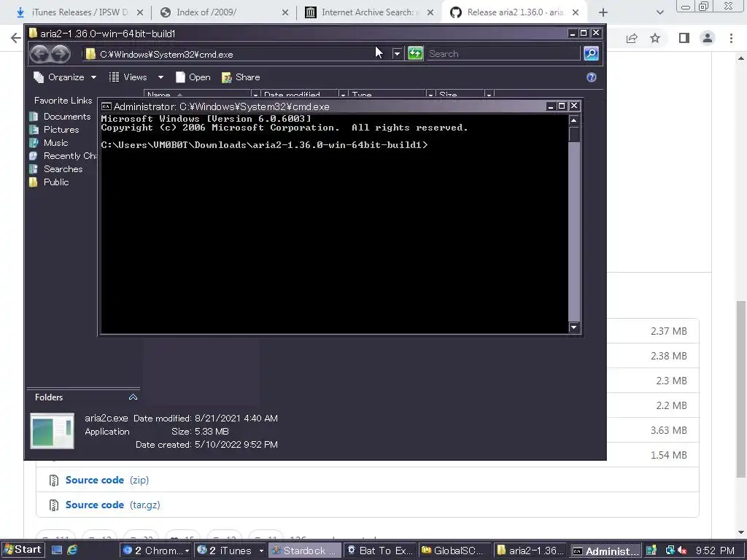Expand the Views dropdown arrow
This screenshot has width=747, height=560.
(160, 77)
